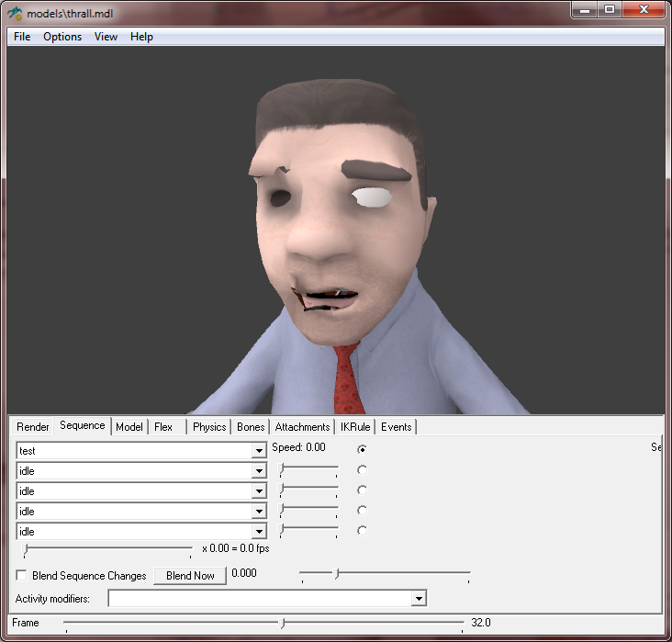Screen dimensions: 672x642
Task: Expand the third idle sequence dropdown
Action: click(x=259, y=512)
